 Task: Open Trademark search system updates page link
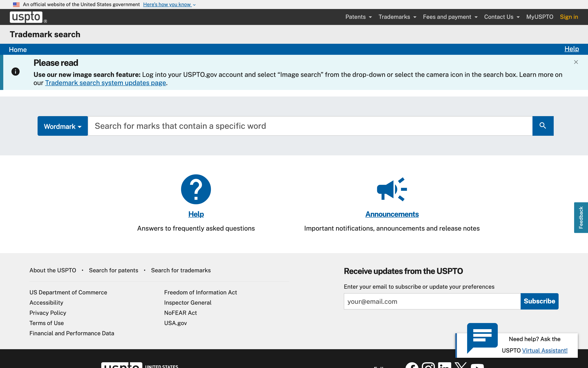[105, 83]
